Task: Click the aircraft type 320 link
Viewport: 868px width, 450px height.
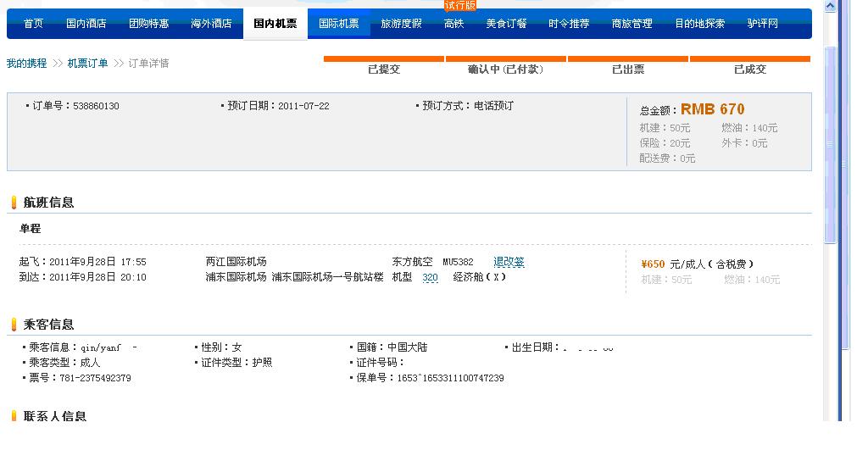Action: pyautogui.click(x=430, y=278)
